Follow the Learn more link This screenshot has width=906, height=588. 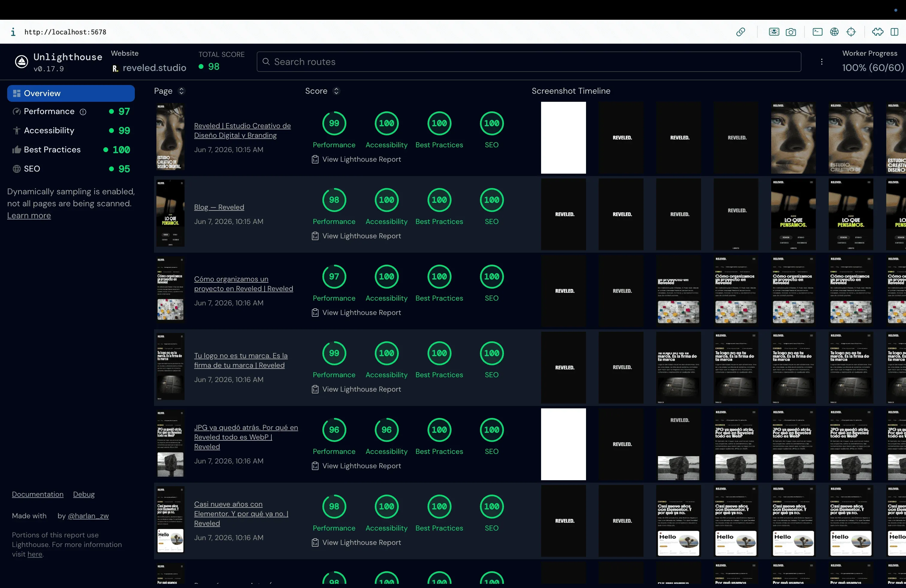(x=29, y=215)
